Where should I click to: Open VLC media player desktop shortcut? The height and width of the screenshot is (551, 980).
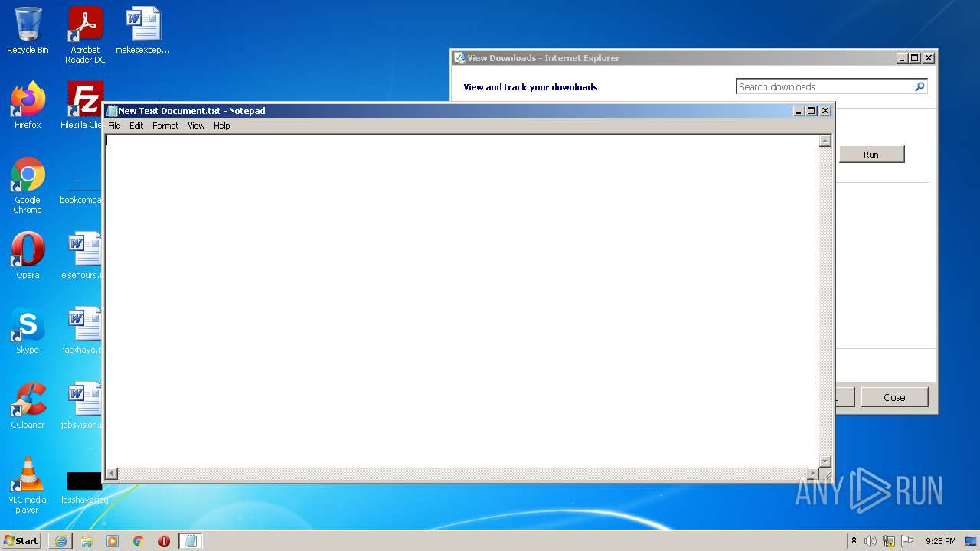click(x=28, y=485)
